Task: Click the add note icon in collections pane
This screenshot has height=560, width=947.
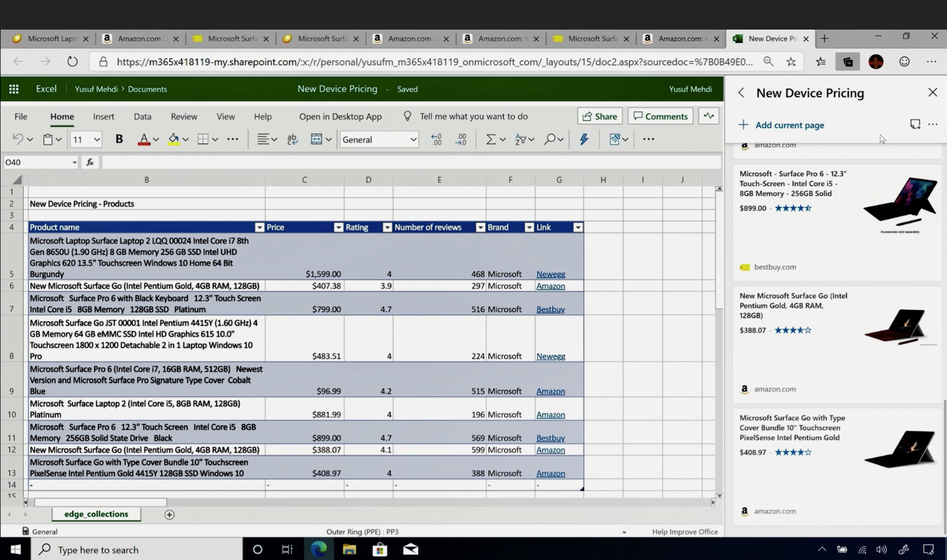Action: 915,124
